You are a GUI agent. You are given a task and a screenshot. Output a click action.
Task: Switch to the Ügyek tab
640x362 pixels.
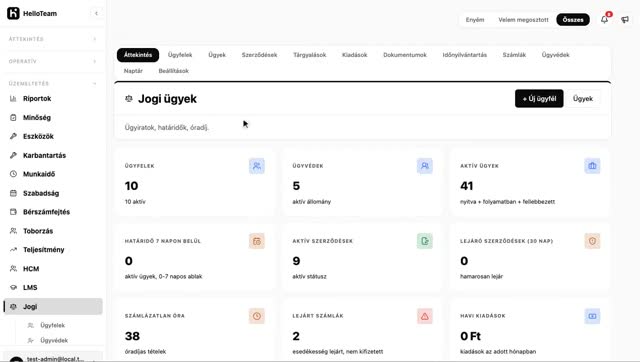pos(217,55)
